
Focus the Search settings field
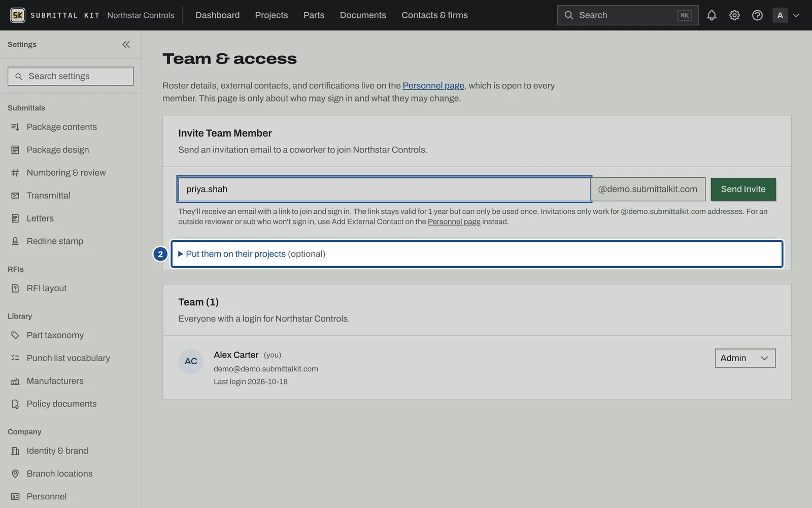point(71,76)
